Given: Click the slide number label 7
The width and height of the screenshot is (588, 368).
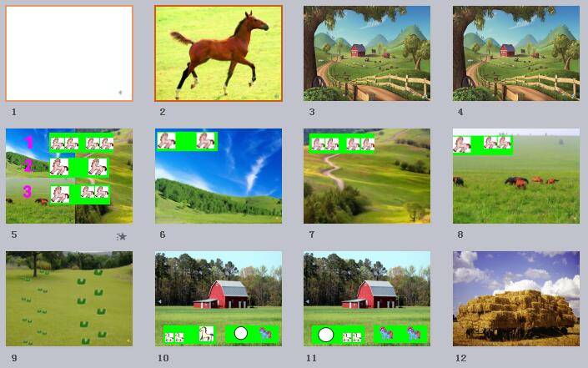Looking at the screenshot, I should [x=312, y=234].
